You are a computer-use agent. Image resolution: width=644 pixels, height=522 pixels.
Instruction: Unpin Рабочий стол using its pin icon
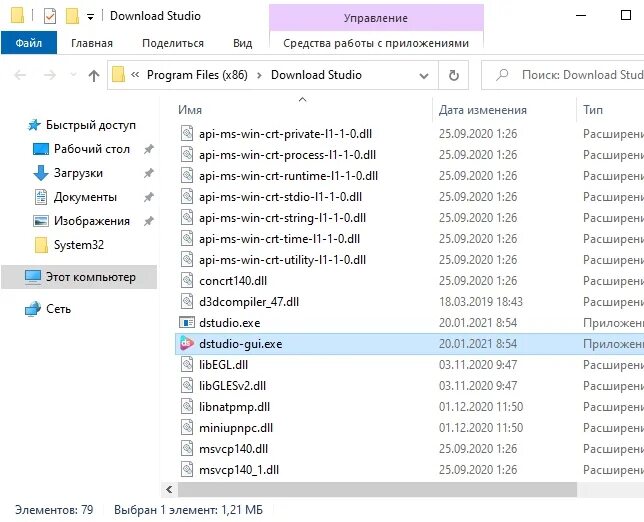coord(149,149)
